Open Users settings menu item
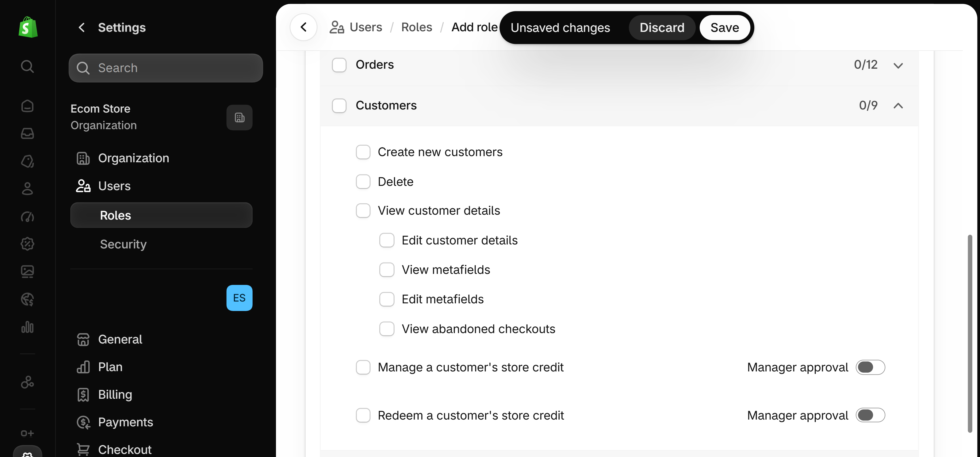The image size is (980, 457). [x=161, y=186]
